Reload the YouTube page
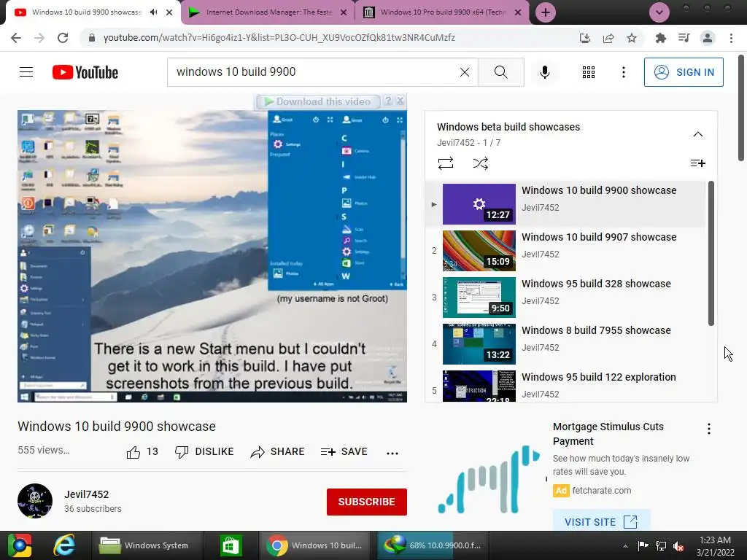The image size is (747, 560). 63,38
